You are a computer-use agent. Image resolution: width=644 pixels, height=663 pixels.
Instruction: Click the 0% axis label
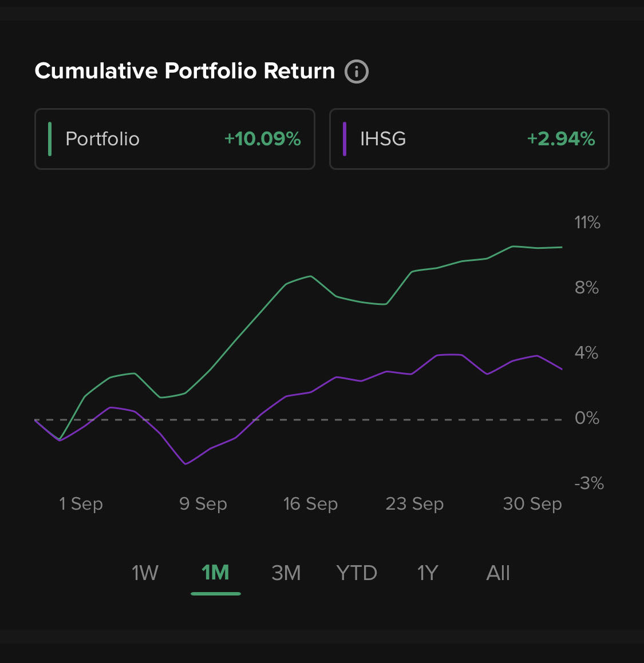(587, 418)
